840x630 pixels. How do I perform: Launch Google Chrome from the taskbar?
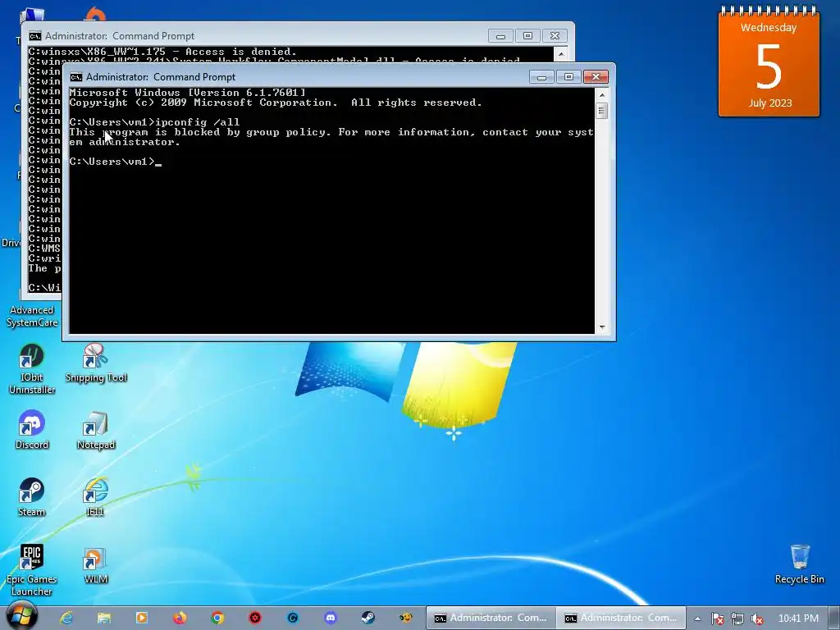pos(217,619)
